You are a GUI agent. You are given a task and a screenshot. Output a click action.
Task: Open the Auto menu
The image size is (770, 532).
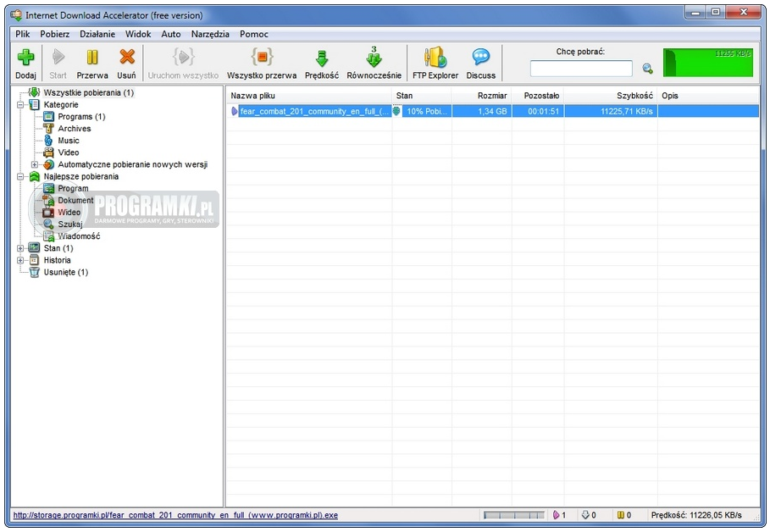pyautogui.click(x=171, y=34)
